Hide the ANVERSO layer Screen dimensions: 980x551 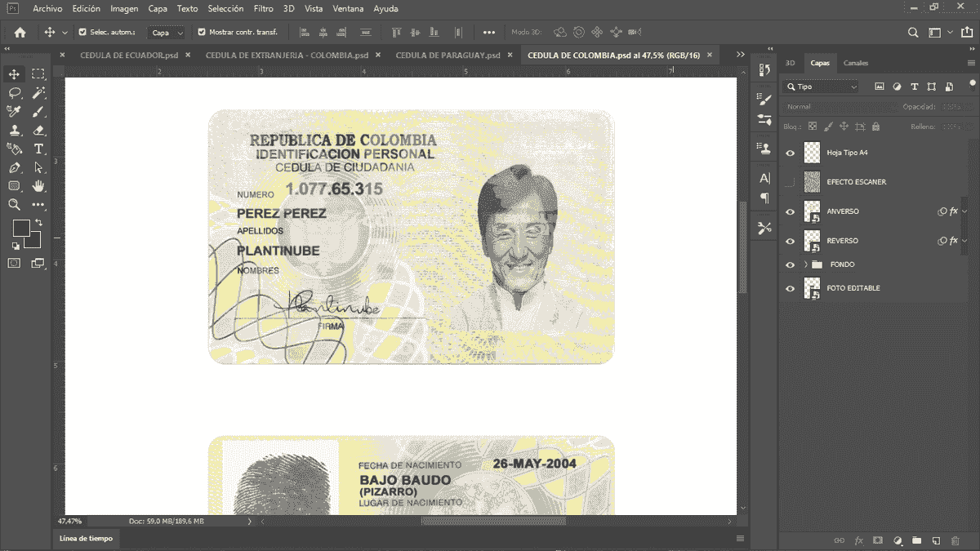tap(790, 211)
